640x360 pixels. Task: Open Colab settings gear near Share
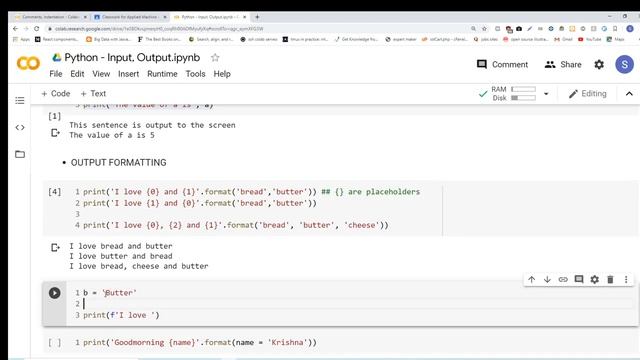(599, 64)
